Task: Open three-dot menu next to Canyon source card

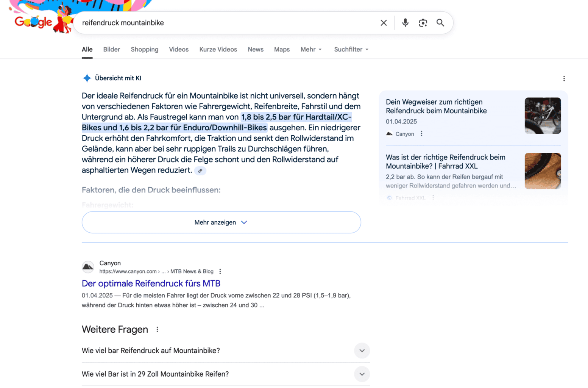Action: [421, 134]
